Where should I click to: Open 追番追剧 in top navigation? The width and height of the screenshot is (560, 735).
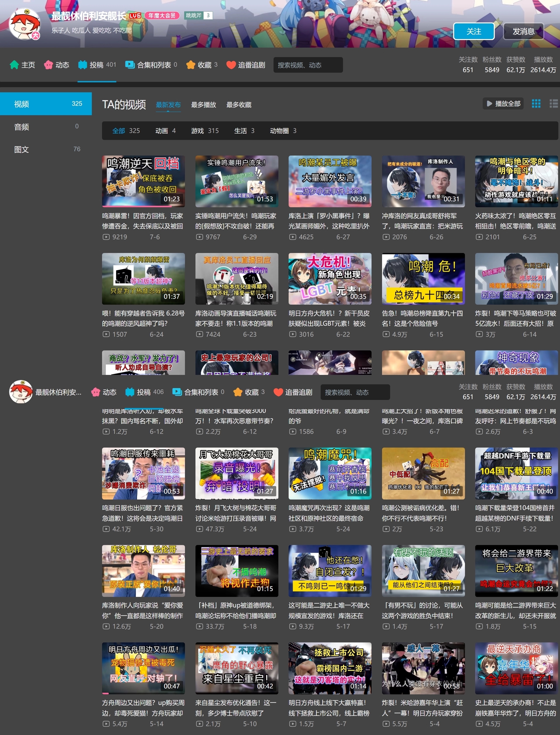(246, 65)
